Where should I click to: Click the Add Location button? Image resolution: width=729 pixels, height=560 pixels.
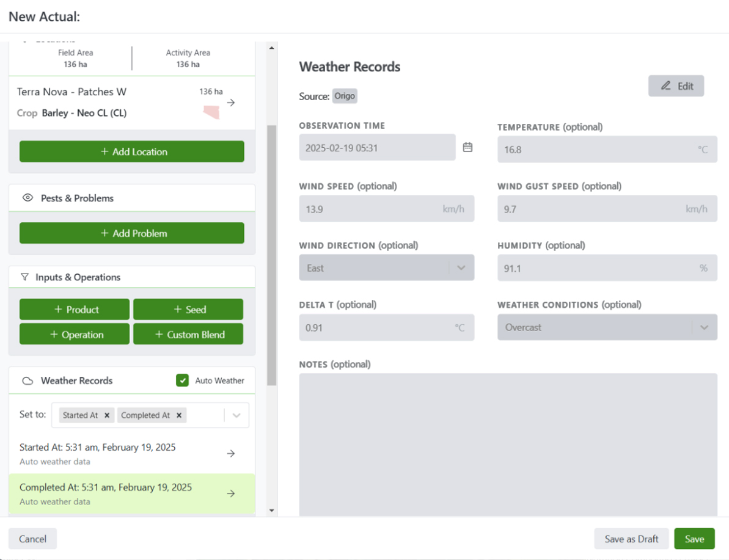[131, 151]
